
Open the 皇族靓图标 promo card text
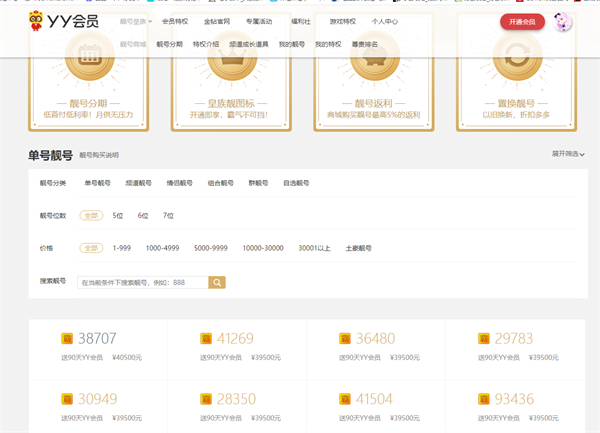click(x=231, y=109)
